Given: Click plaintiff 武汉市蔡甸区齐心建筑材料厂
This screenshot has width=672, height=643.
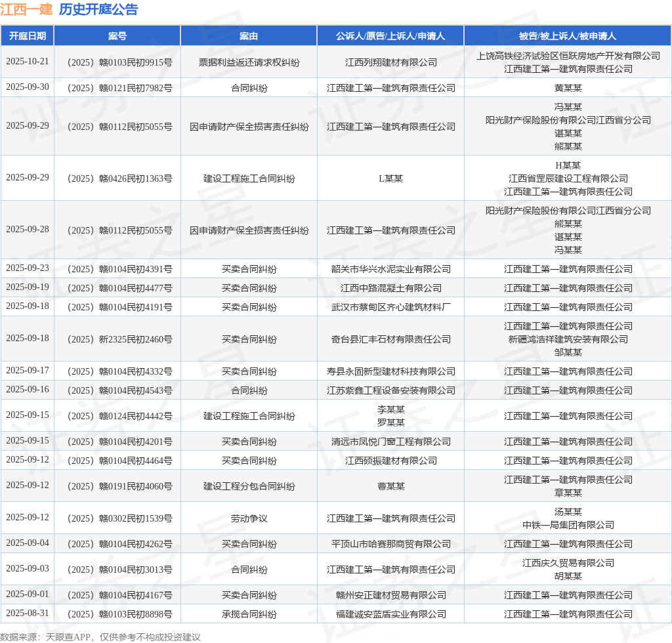Looking at the screenshot, I should 391,307.
